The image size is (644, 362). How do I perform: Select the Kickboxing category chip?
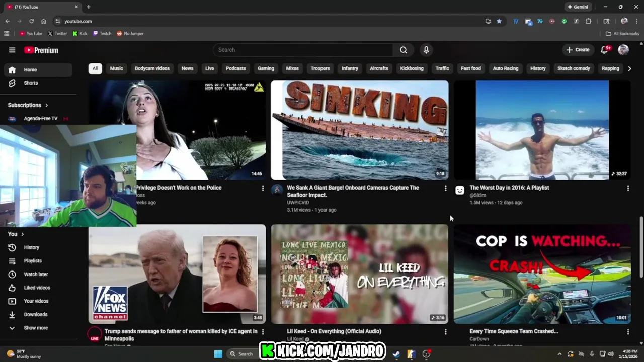[412, 68]
